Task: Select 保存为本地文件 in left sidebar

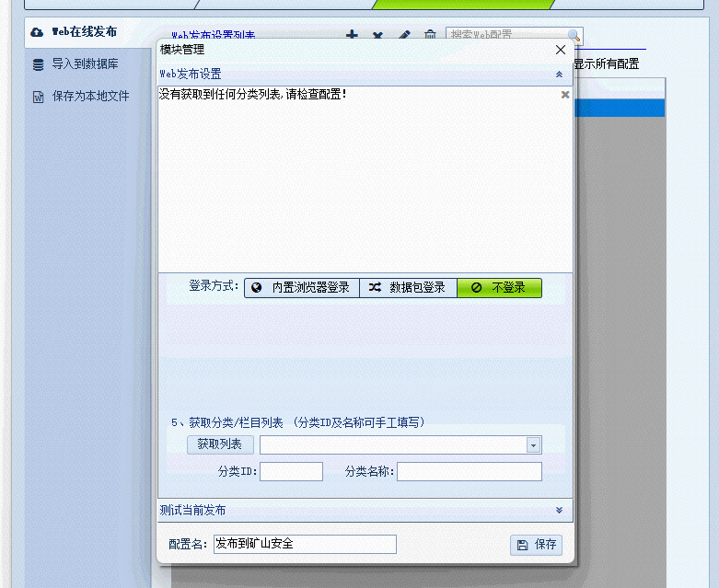Action: click(89, 96)
